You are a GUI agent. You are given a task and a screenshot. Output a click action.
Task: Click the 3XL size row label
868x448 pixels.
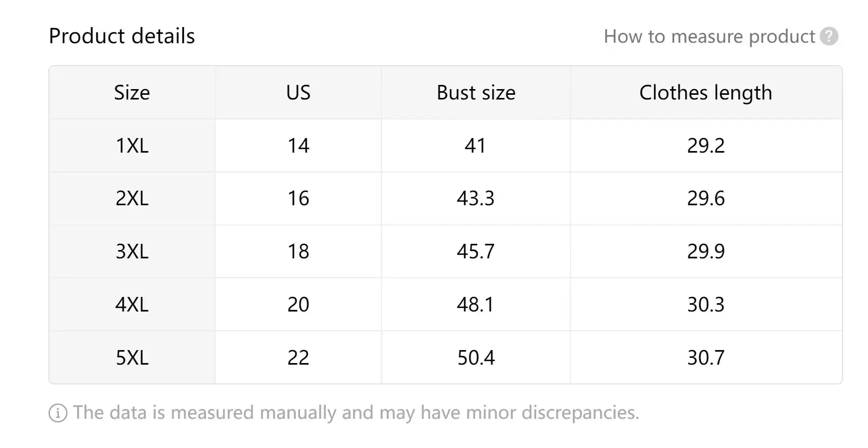(132, 252)
